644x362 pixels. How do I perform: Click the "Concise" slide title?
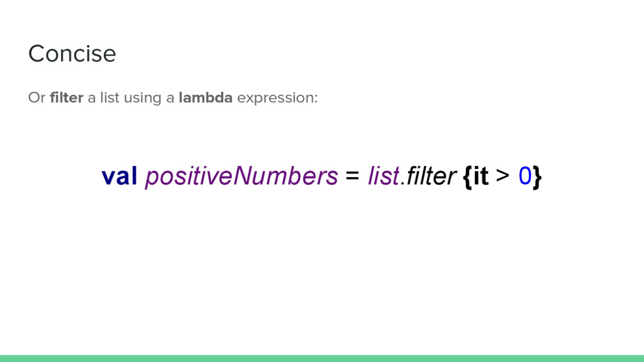(72, 54)
